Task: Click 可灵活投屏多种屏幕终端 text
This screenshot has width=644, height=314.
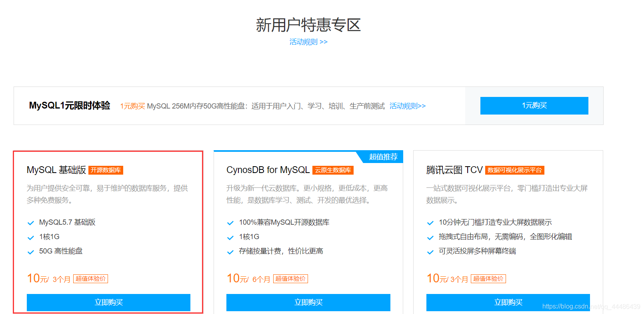Action: [x=477, y=251]
